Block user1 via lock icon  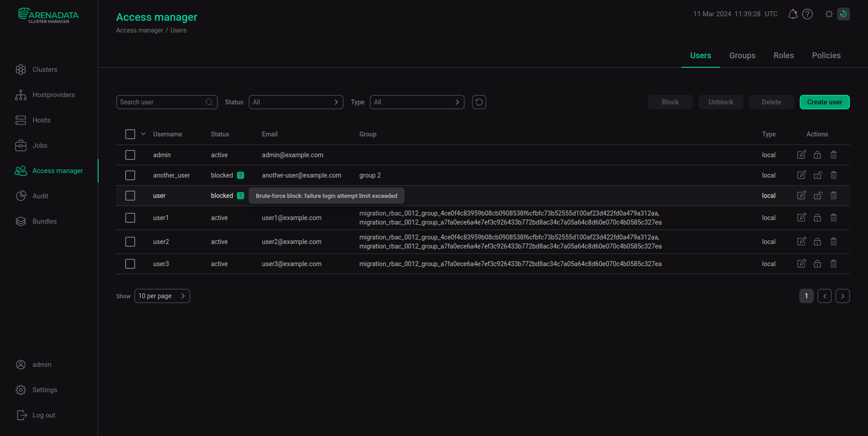pos(817,218)
